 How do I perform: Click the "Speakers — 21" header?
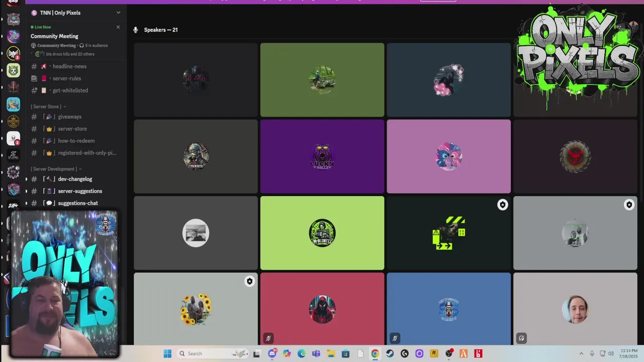[160, 30]
